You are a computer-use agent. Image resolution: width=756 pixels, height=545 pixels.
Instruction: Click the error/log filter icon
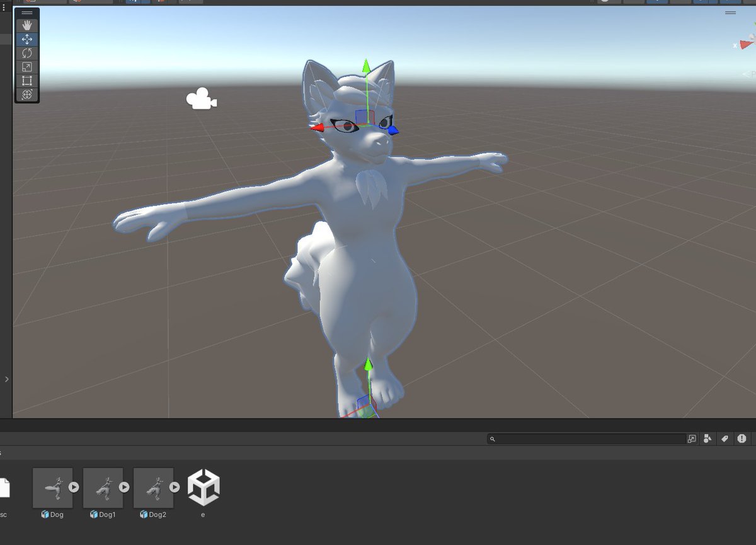coord(742,439)
